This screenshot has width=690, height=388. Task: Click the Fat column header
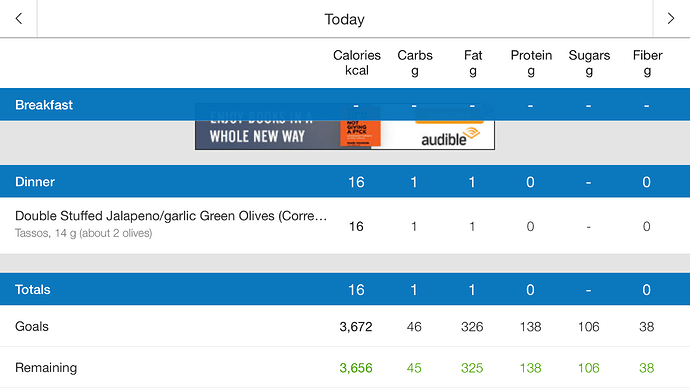click(473, 62)
